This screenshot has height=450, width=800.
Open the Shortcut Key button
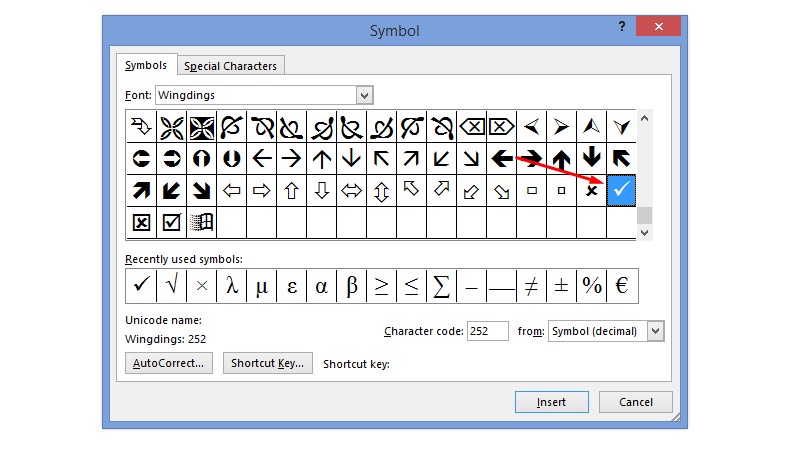coord(267,363)
